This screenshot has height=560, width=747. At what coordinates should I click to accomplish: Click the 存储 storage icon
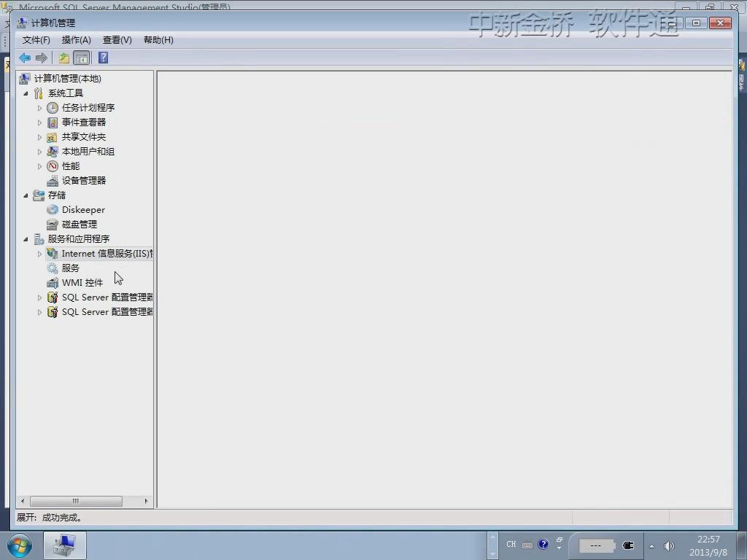[39, 195]
